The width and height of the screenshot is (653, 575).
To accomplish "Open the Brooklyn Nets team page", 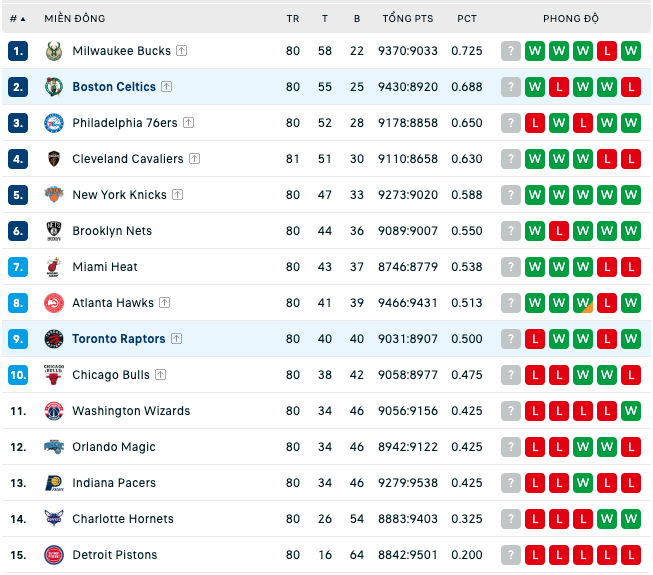I will [112, 231].
